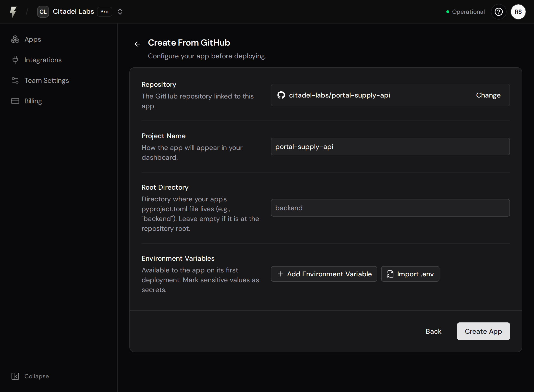Click the Project Name section label

(163, 136)
